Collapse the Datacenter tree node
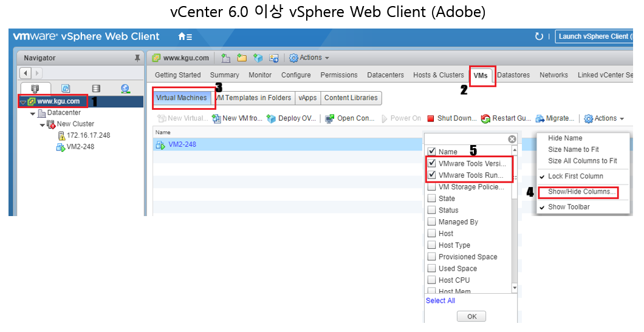644x332 pixels. (33, 113)
